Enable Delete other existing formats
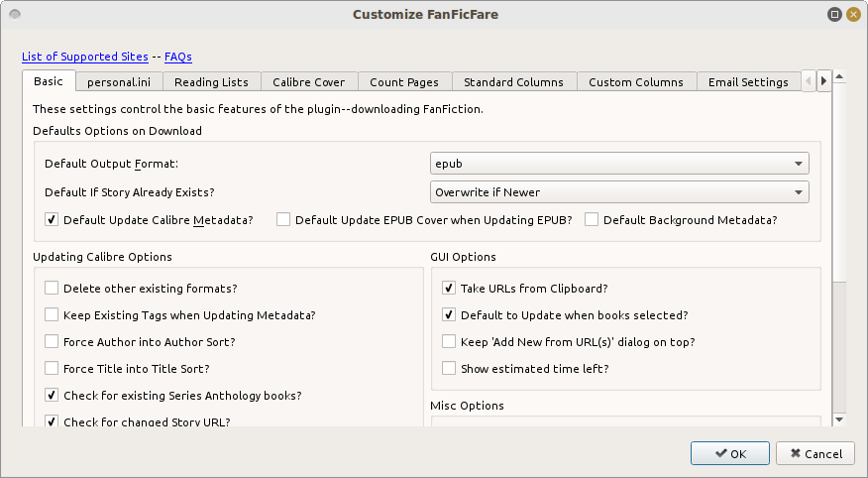 [52, 289]
